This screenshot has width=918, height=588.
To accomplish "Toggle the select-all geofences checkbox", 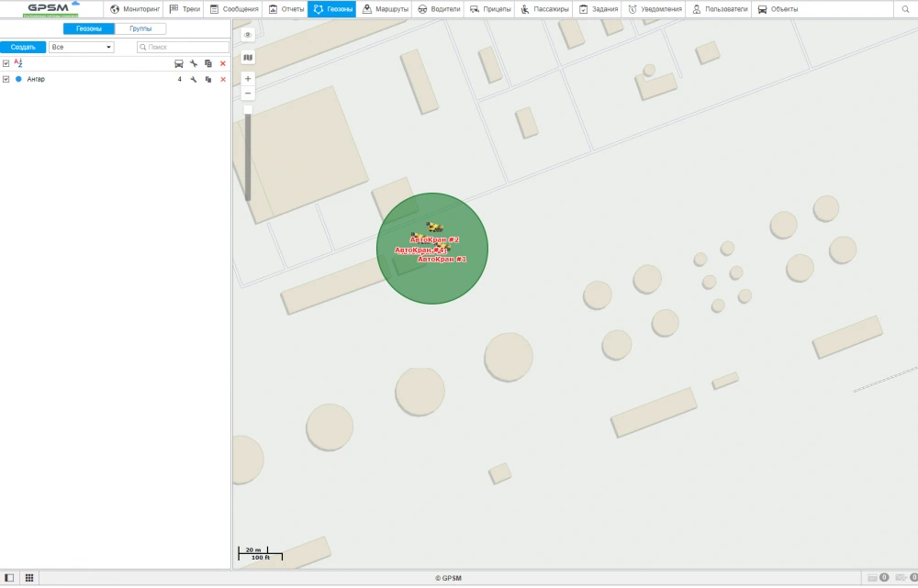I will pos(6,63).
